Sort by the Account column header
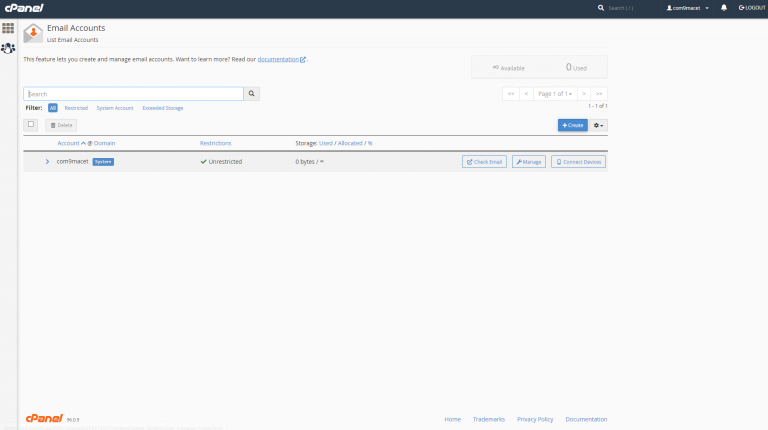 click(68, 143)
